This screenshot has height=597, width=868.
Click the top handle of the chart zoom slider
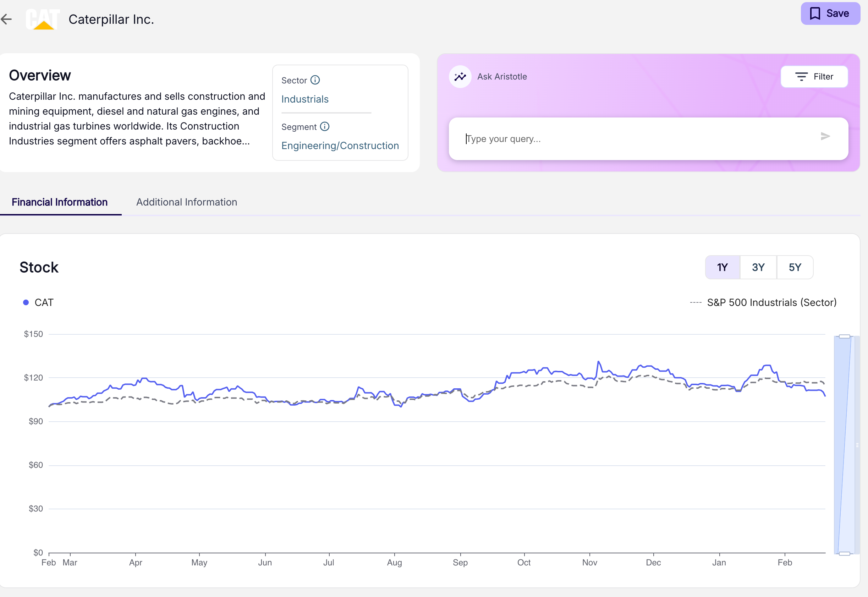[845, 336]
